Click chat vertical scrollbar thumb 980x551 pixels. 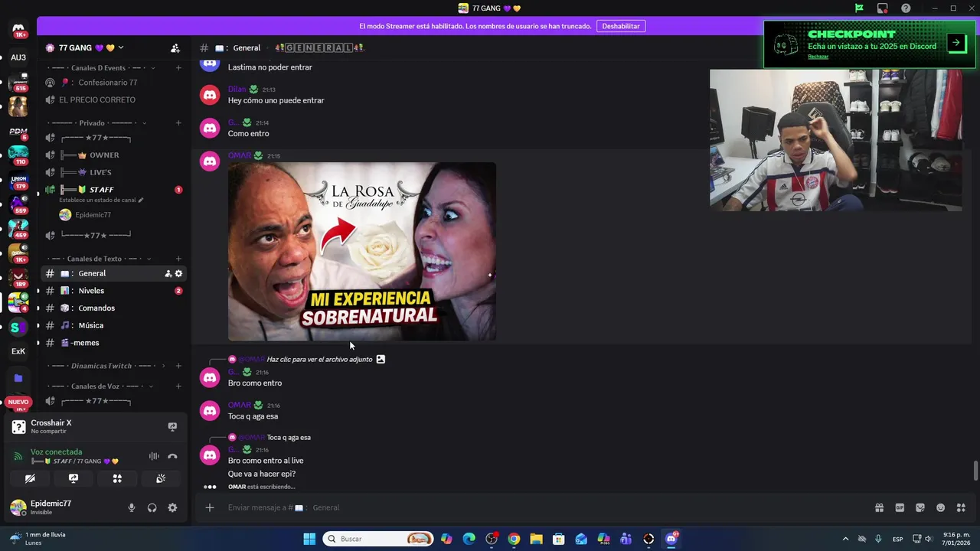pyautogui.click(x=975, y=471)
